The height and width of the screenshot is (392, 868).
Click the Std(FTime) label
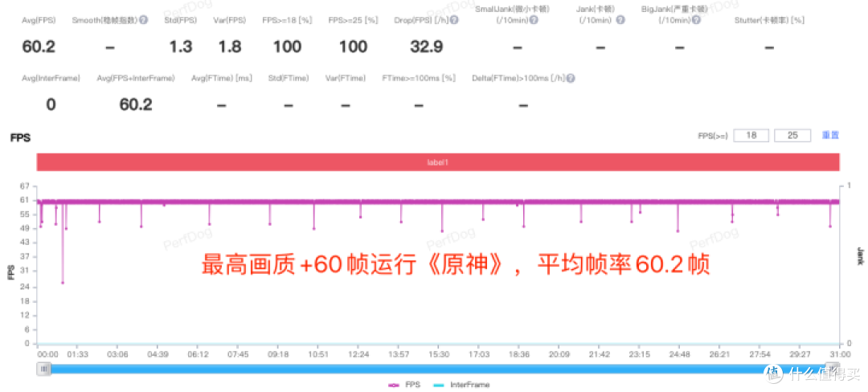[x=288, y=79]
